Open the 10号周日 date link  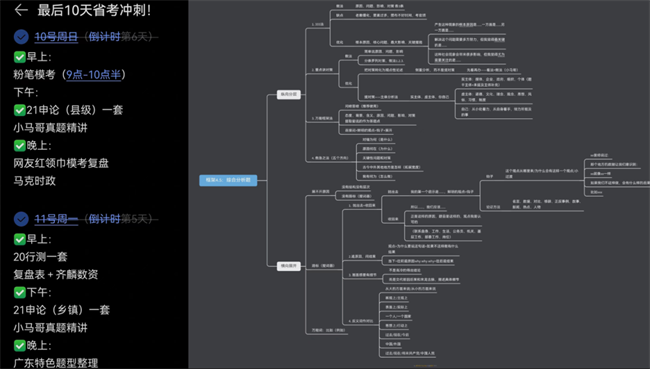(56, 37)
